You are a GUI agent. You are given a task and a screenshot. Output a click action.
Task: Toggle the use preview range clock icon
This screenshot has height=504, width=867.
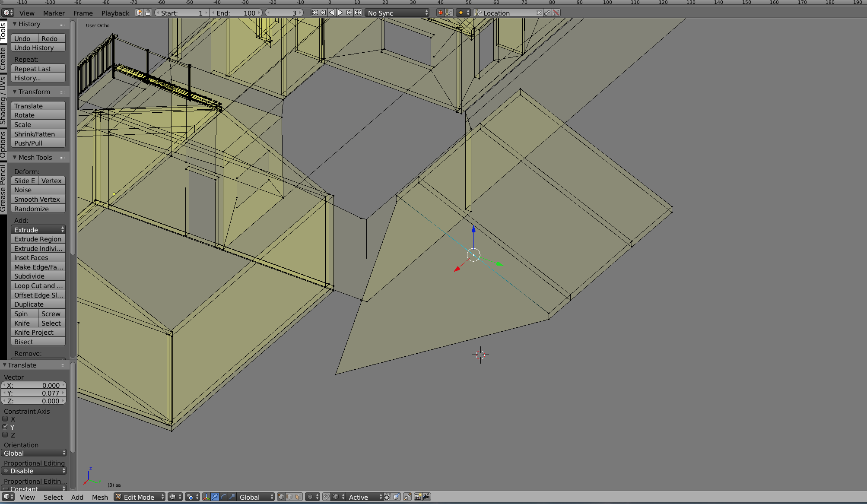pyautogui.click(x=139, y=13)
